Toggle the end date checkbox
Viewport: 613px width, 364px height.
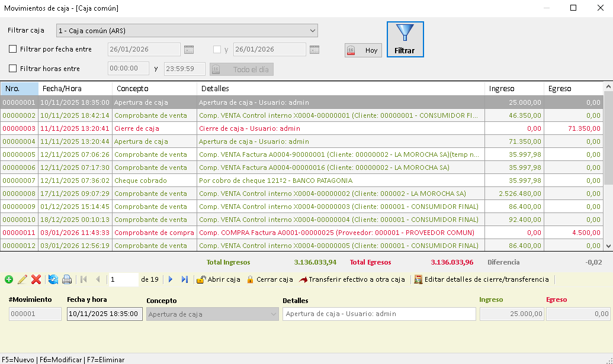[217, 50]
